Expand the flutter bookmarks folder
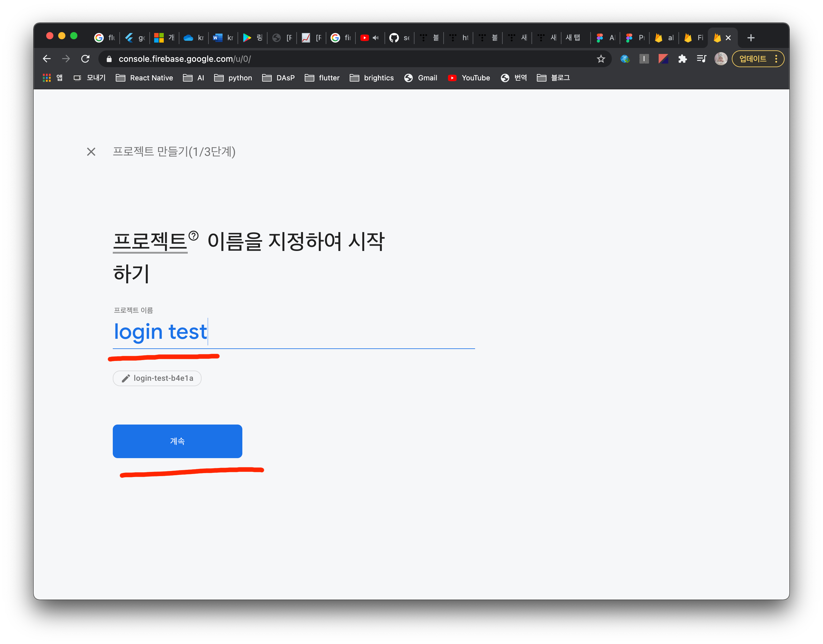This screenshot has width=823, height=644. pos(322,78)
